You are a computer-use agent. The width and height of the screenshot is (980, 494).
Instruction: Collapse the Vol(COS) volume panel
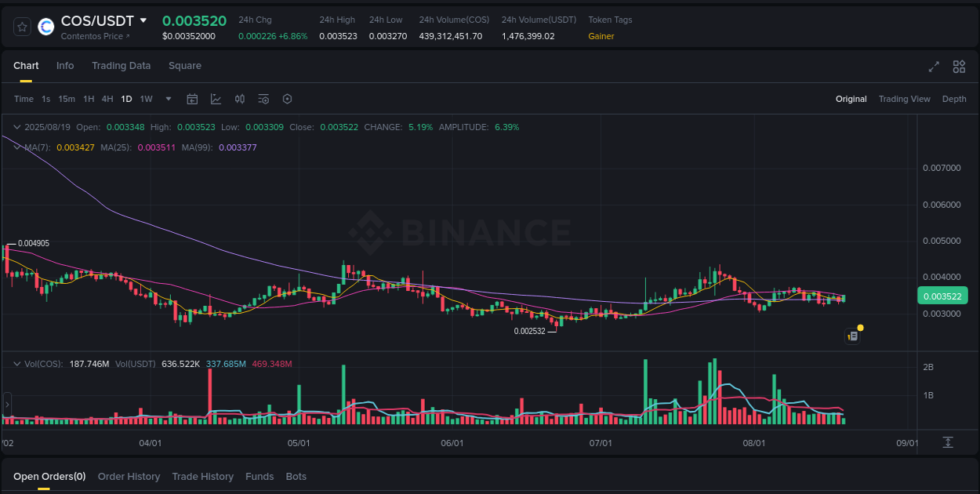(16, 363)
